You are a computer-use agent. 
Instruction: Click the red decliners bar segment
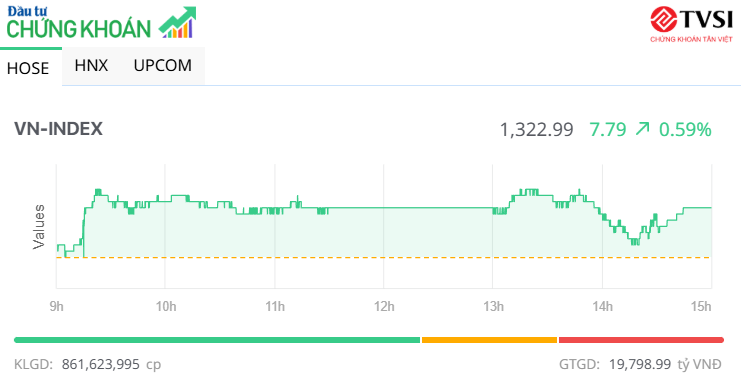pos(641,340)
